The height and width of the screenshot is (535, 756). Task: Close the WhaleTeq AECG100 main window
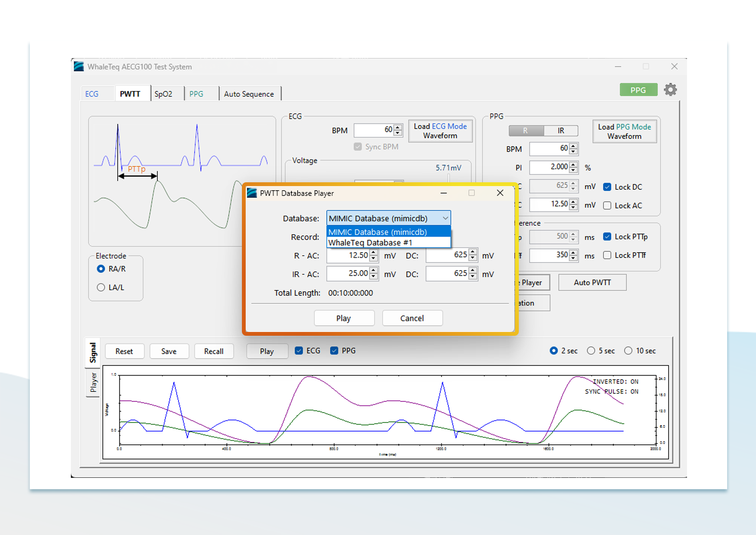coord(674,67)
